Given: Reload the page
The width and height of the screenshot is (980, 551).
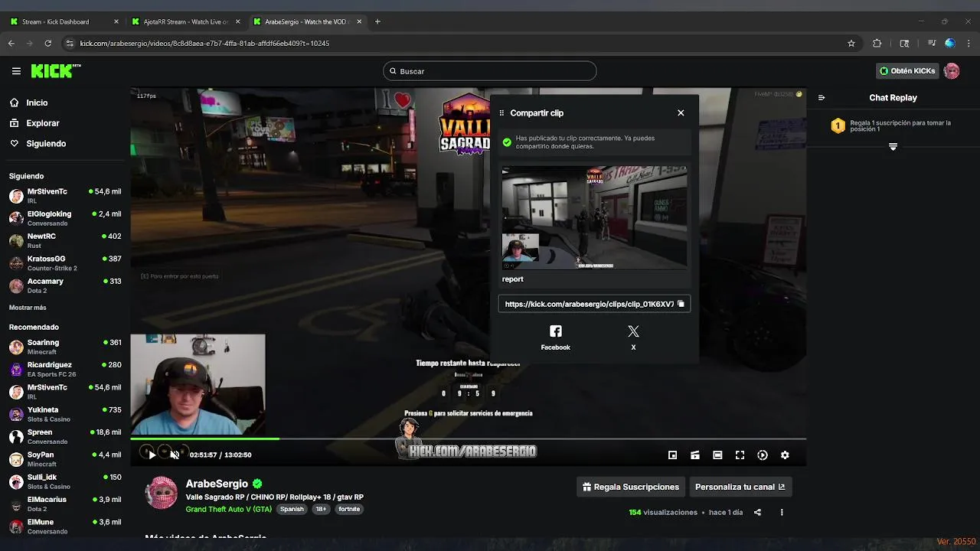Looking at the screenshot, I should click(47, 44).
